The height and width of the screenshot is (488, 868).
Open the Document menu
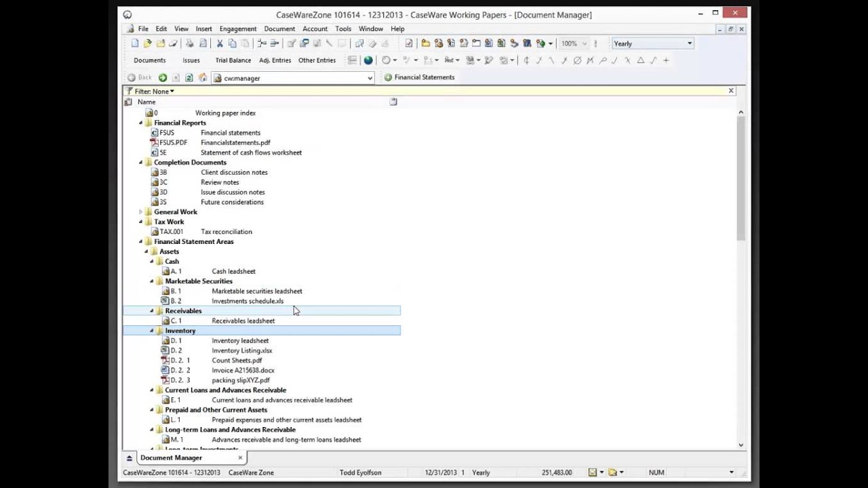click(279, 29)
